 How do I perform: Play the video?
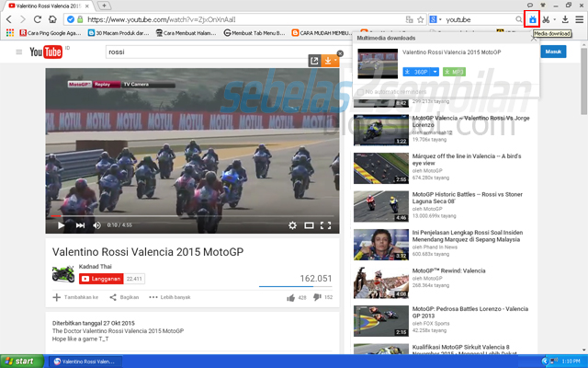(61, 225)
